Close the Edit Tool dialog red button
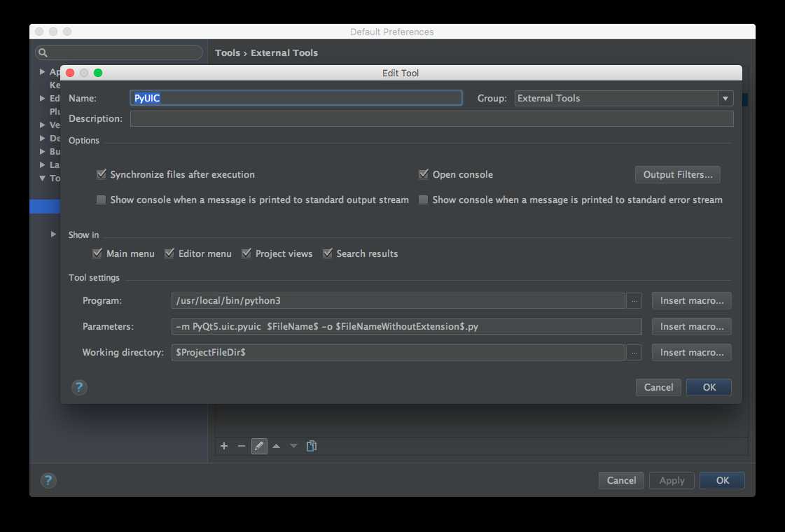 (71, 73)
